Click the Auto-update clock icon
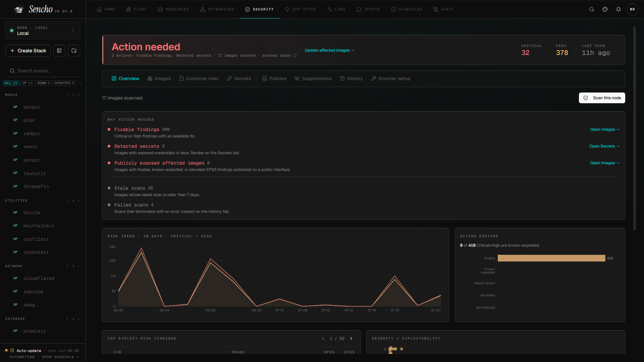The width and height of the screenshot is (644, 362). click(x=12, y=351)
